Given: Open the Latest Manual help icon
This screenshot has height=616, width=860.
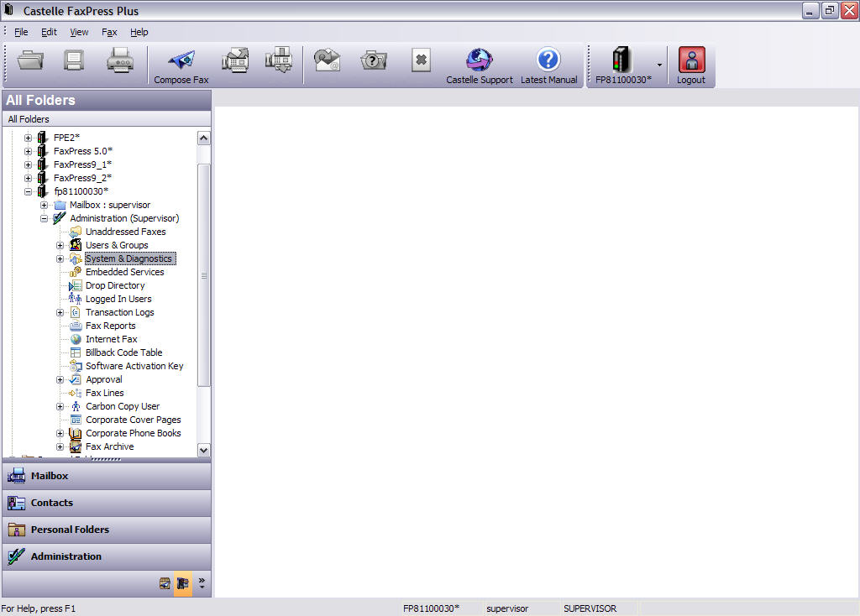Looking at the screenshot, I should coord(548,62).
